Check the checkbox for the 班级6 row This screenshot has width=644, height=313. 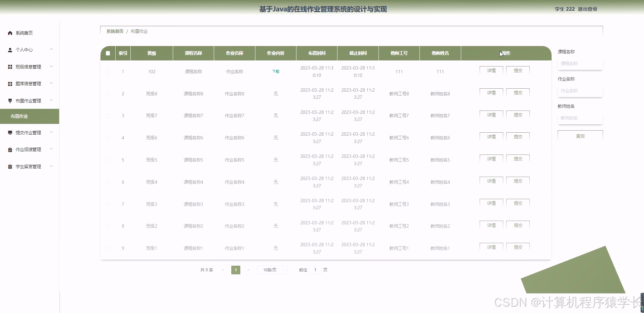(108, 138)
